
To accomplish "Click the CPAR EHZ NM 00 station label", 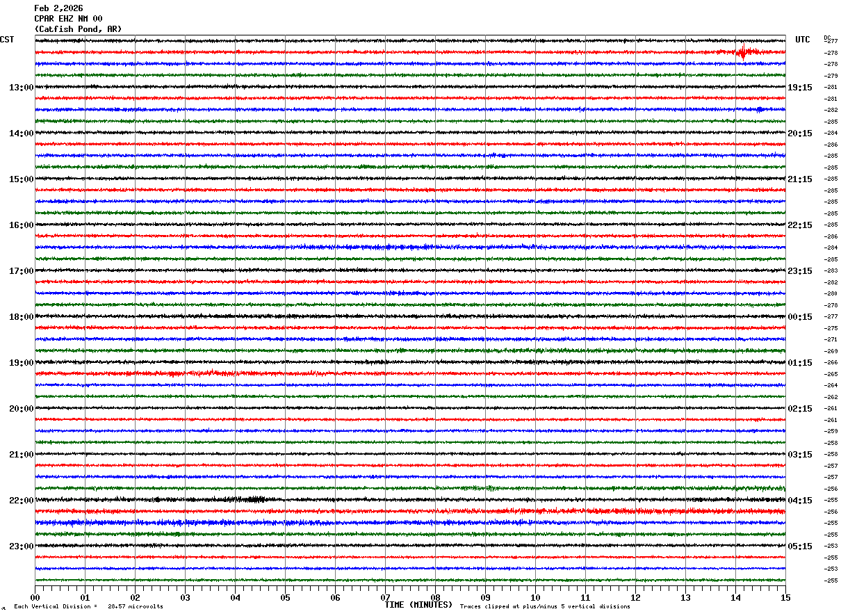I will pyautogui.click(x=68, y=19).
